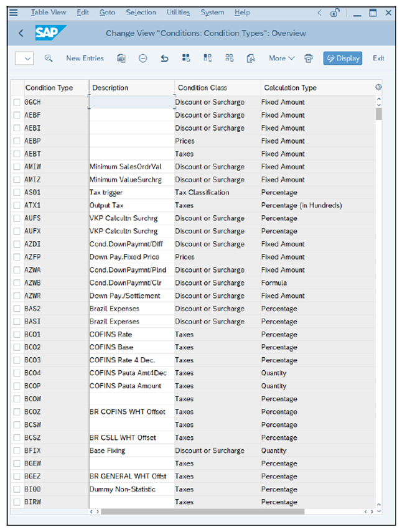
Task: Click 'Percentage (in Hundreds)' cell
Action: coord(318,205)
